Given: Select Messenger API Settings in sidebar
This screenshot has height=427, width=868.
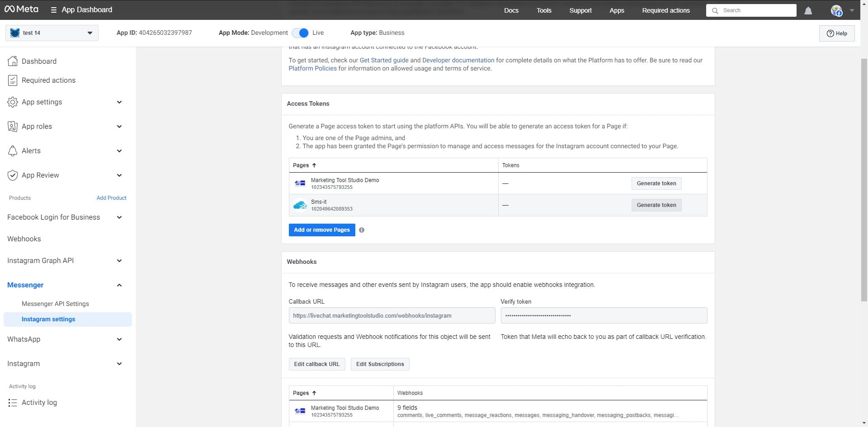Looking at the screenshot, I should tap(55, 304).
